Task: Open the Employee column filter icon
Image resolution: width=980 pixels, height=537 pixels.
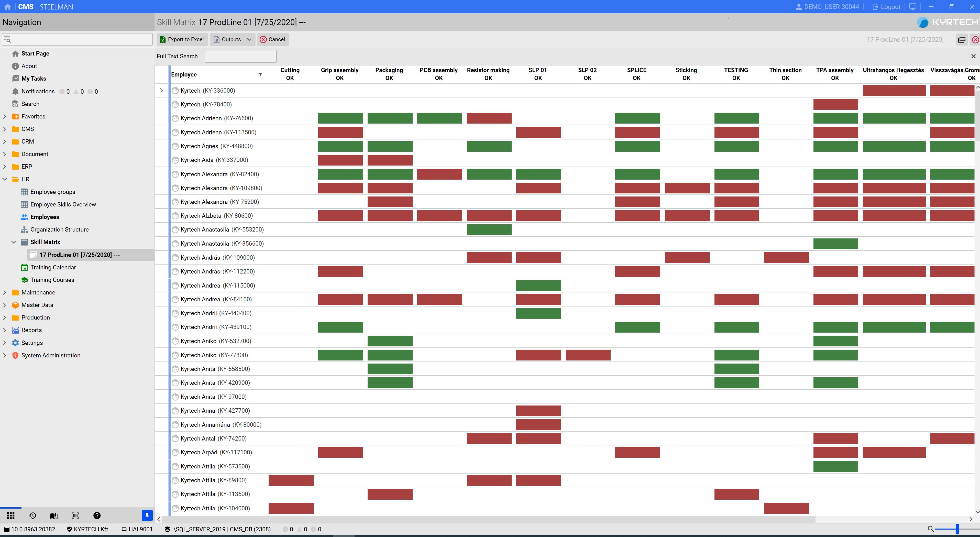Action: point(260,74)
